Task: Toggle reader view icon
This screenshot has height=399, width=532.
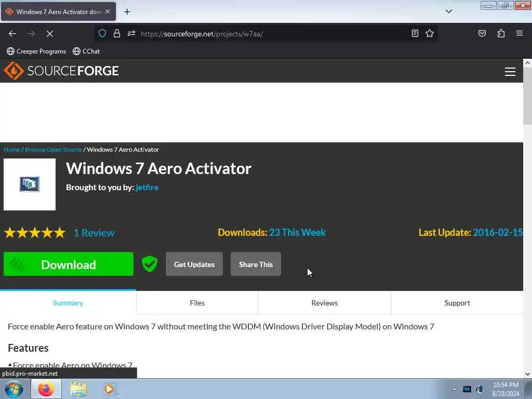Action: (415, 33)
